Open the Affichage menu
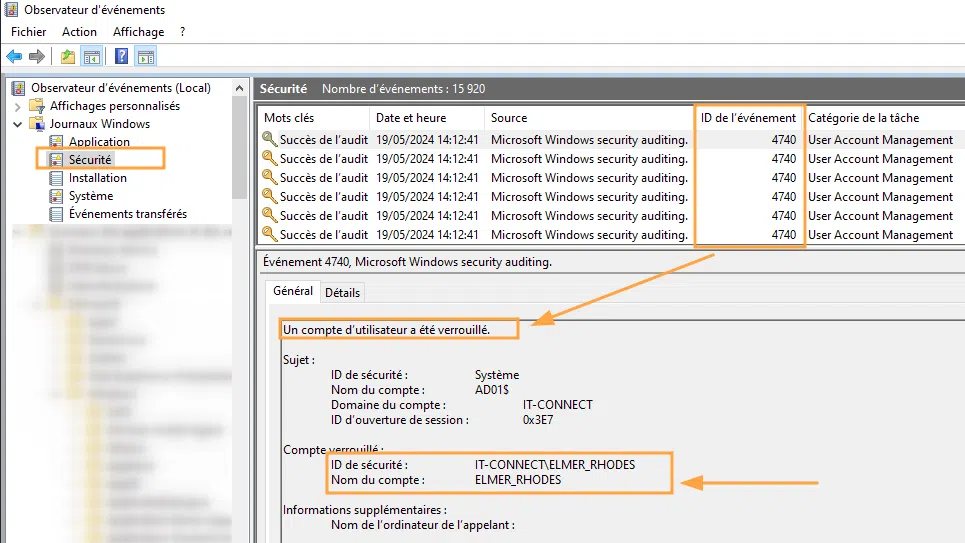 pos(138,32)
